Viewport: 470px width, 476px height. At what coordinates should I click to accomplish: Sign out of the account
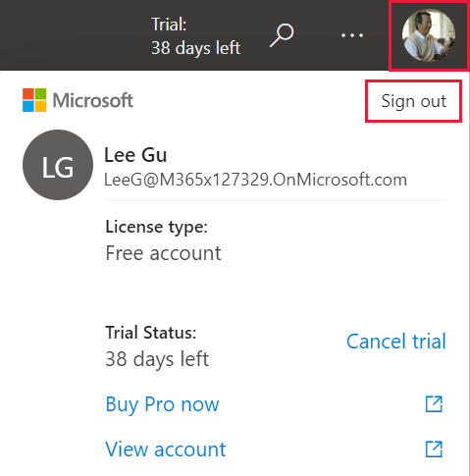point(413,101)
